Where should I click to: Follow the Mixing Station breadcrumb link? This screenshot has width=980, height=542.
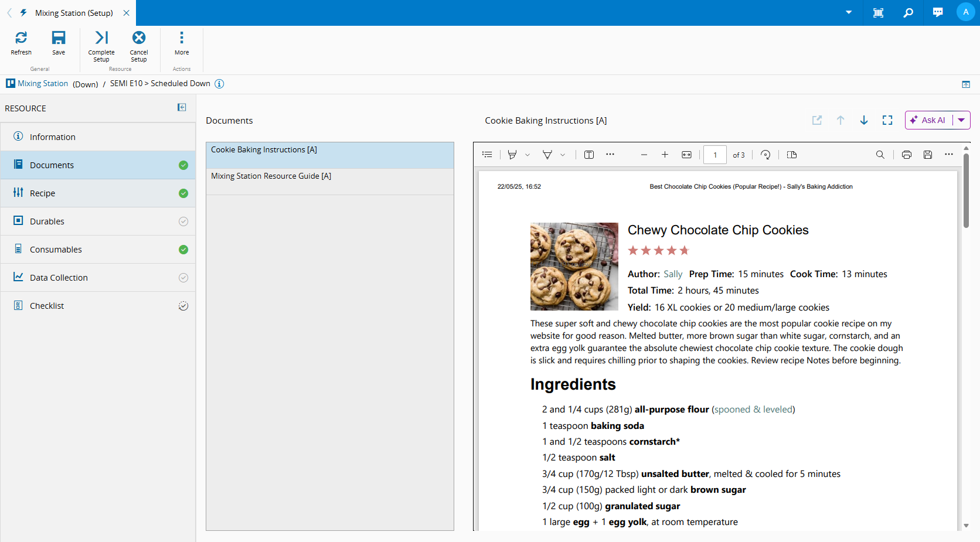click(x=43, y=84)
